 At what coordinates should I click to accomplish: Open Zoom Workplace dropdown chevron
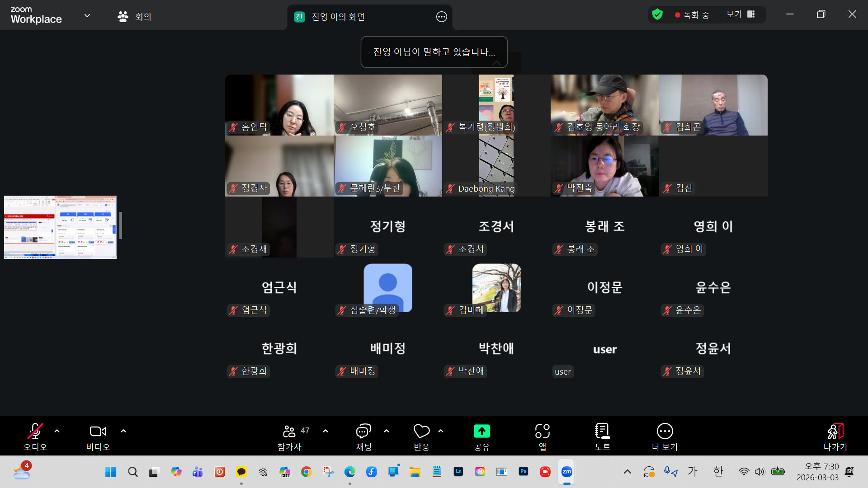click(x=87, y=16)
